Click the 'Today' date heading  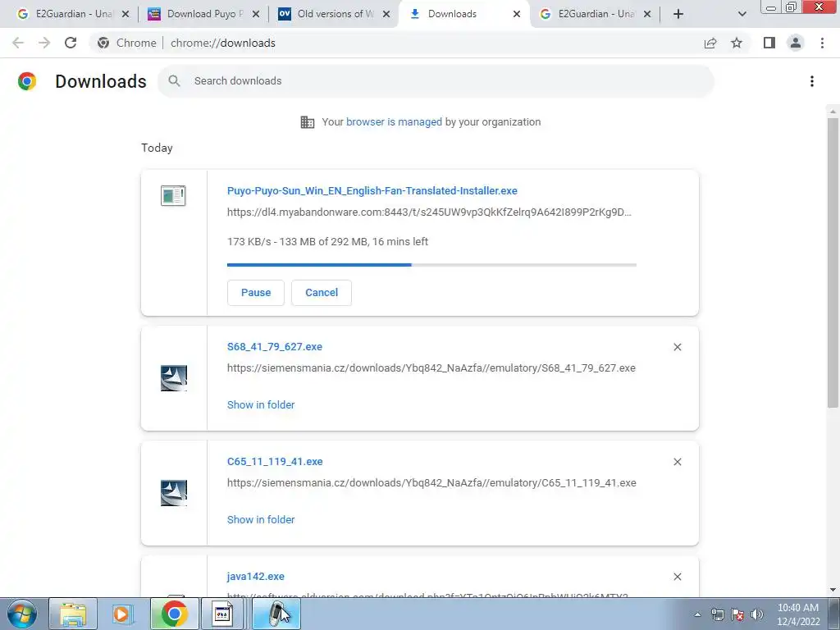pyautogui.click(x=157, y=148)
